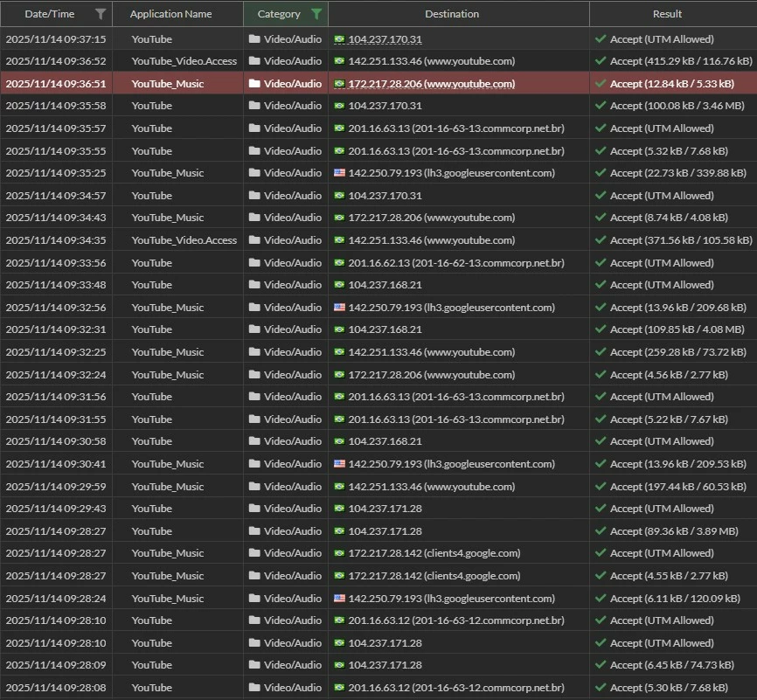757x700 pixels.
Task: Click the folder icon in the 09:34:57 row
Action: pos(254,195)
